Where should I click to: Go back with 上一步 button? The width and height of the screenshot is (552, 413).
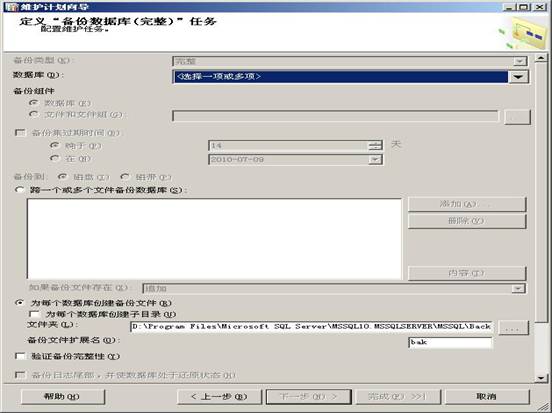(x=219, y=397)
